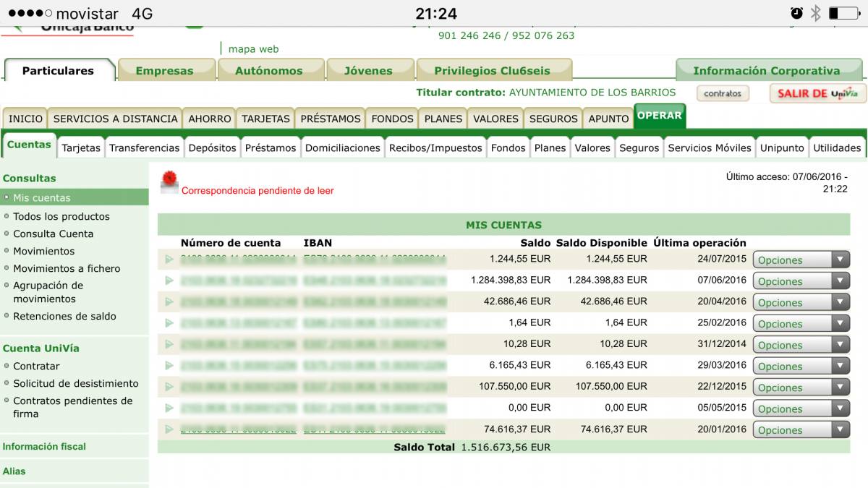Click the SALIR DE UniVía logout button
Image resolution: width=868 pixels, height=488 pixels.
click(817, 93)
